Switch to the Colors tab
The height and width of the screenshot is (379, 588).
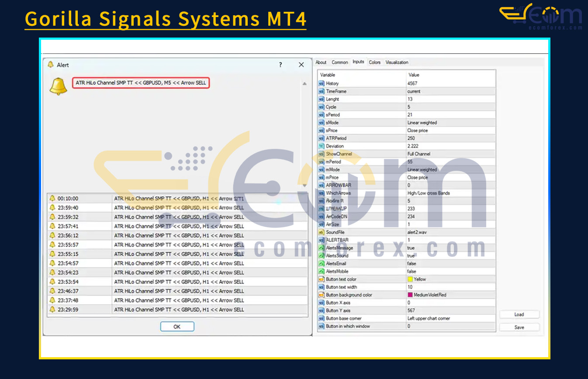374,62
